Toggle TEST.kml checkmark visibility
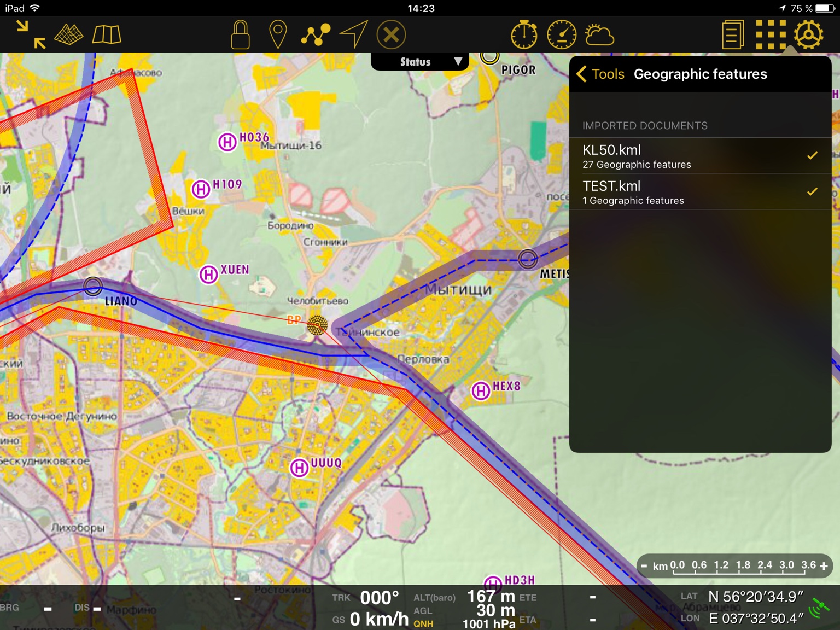 pos(812,192)
